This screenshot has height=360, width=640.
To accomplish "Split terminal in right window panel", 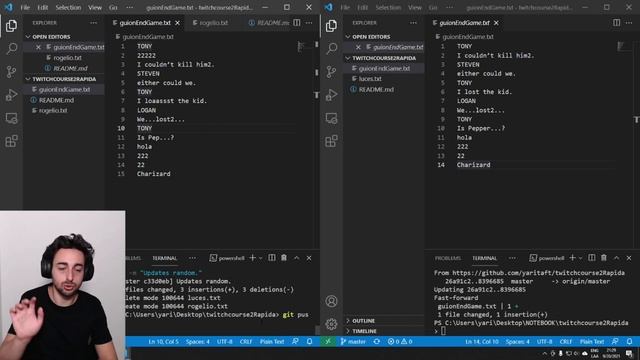I will click(x=591, y=258).
